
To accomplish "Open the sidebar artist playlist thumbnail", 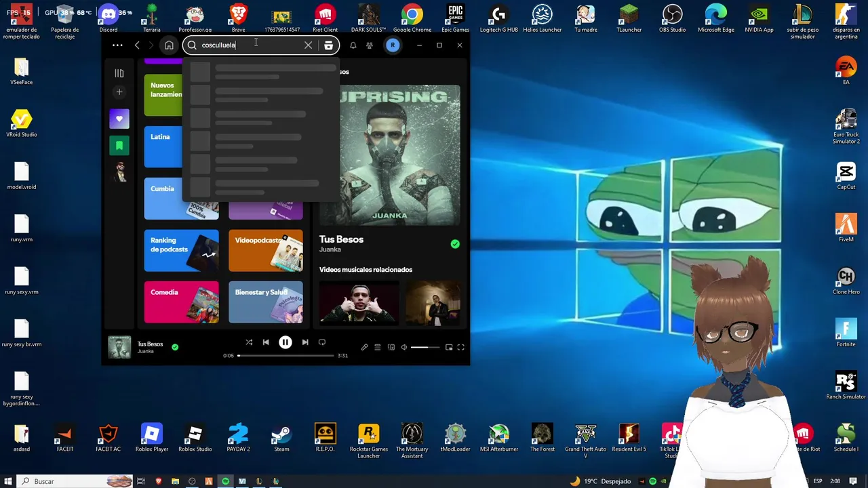I will tap(119, 171).
